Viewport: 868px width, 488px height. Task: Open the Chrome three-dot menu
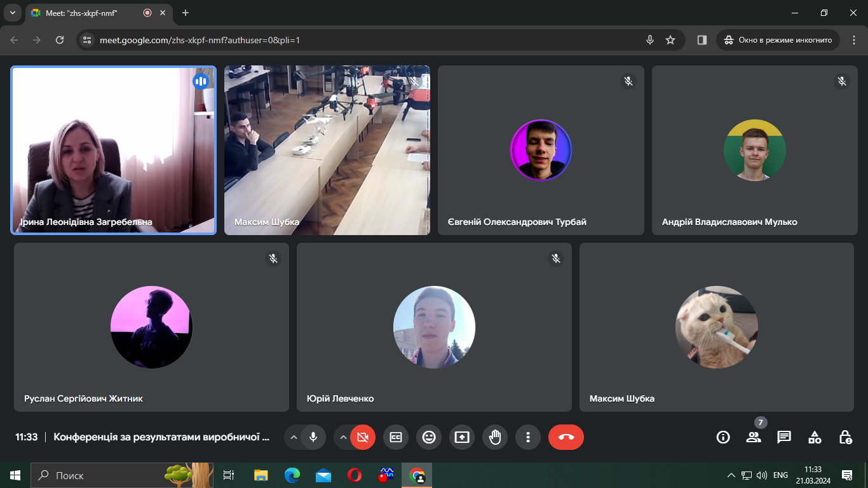(853, 39)
